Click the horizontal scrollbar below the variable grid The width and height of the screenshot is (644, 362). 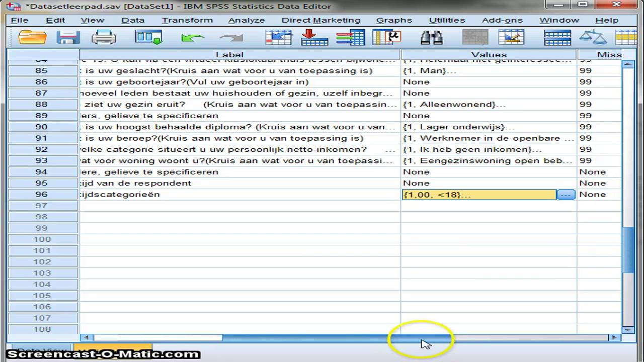[350, 337]
